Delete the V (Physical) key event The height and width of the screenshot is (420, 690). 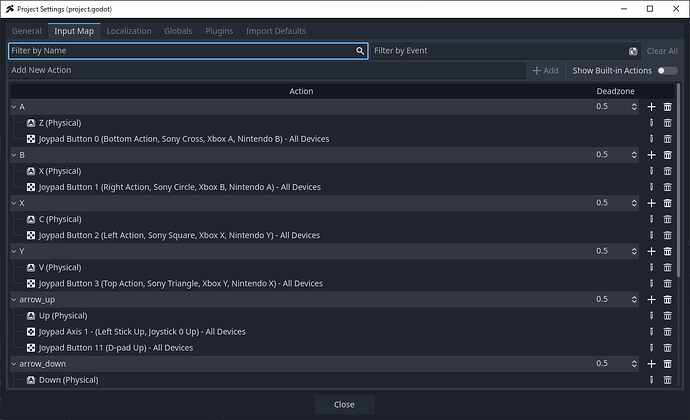tap(667, 267)
